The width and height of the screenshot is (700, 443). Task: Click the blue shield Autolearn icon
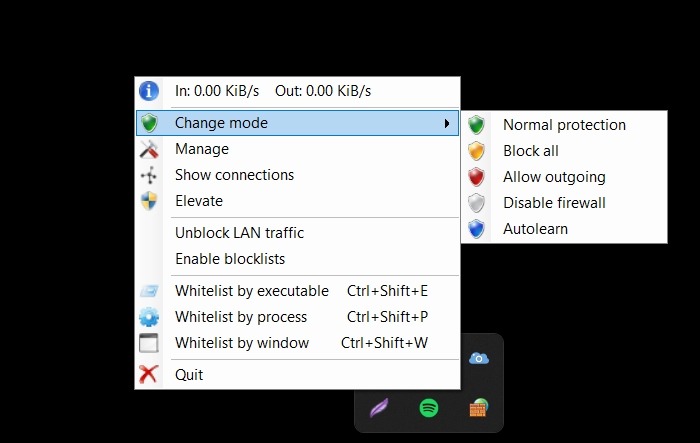pos(477,229)
